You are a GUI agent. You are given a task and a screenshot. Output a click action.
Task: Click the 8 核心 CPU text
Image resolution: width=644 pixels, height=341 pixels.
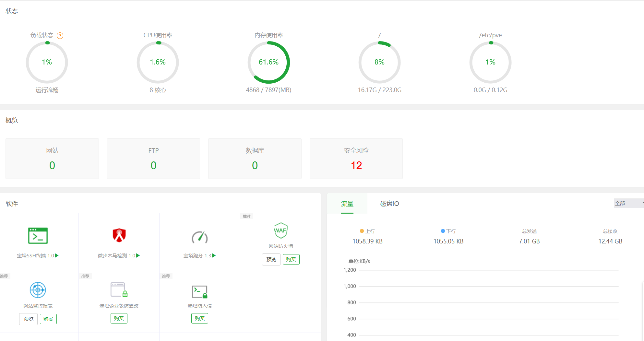coord(158,90)
